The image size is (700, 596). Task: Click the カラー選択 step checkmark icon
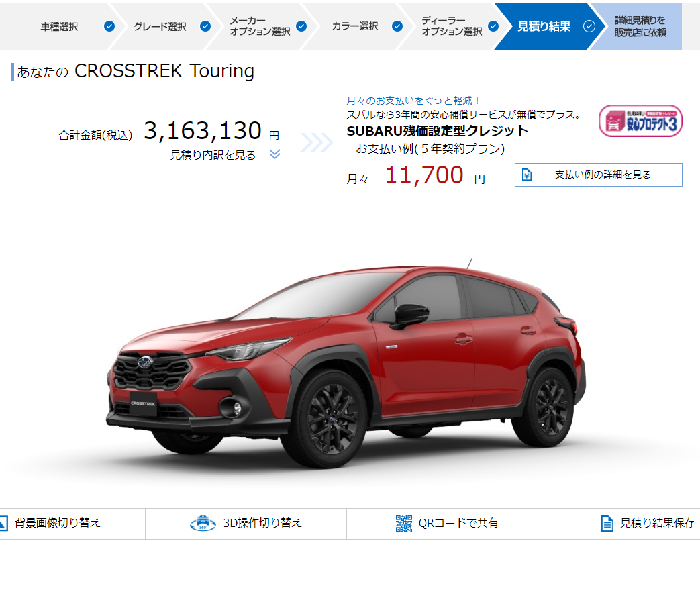[397, 26]
